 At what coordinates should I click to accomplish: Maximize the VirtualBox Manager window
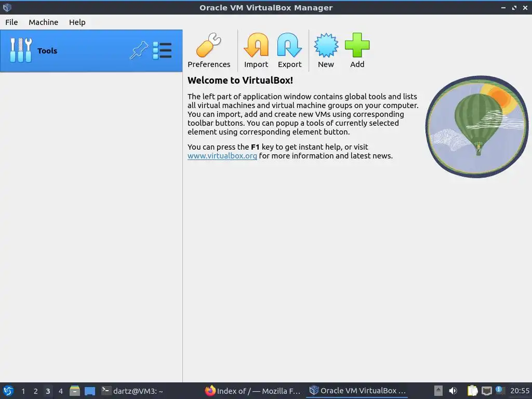[x=514, y=7]
